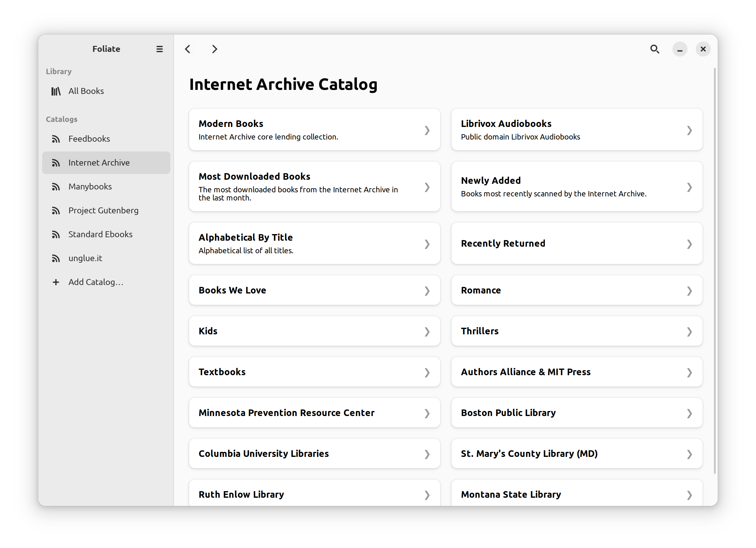Select the Standard Ebooks catalog
Image resolution: width=756 pixels, height=548 pixels.
100,234
